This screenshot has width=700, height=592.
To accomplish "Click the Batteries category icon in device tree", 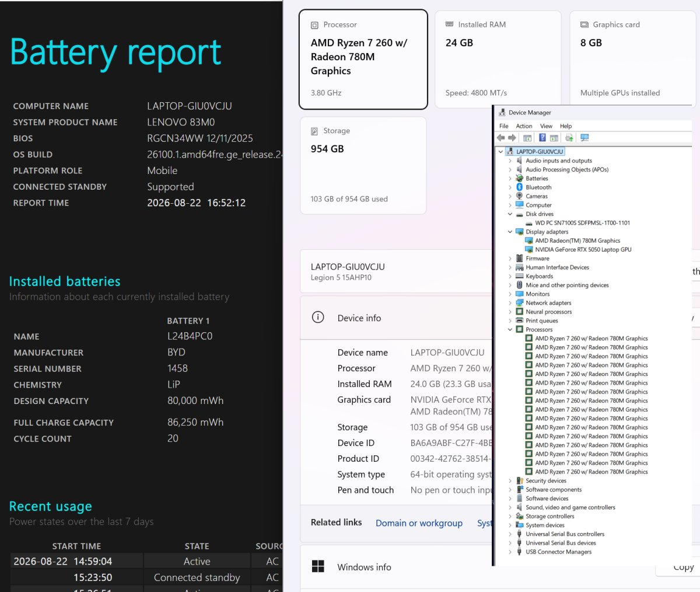I will (519, 179).
